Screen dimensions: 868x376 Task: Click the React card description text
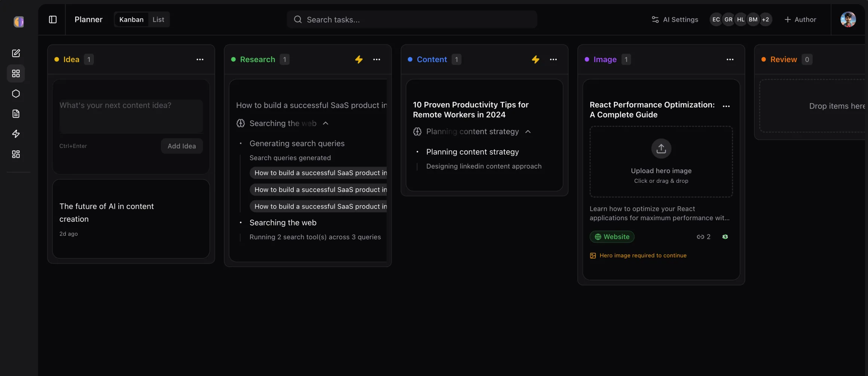click(x=659, y=213)
